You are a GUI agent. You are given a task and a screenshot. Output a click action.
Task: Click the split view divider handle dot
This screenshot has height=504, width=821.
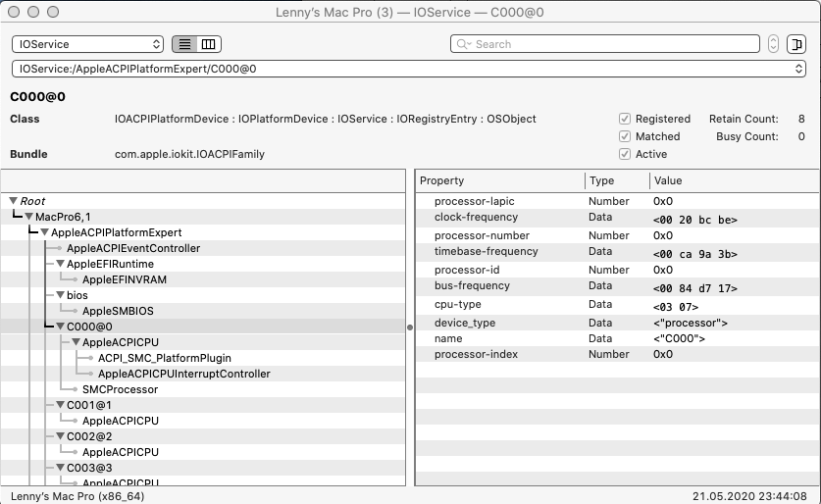pyautogui.click(x=410, y=328)
